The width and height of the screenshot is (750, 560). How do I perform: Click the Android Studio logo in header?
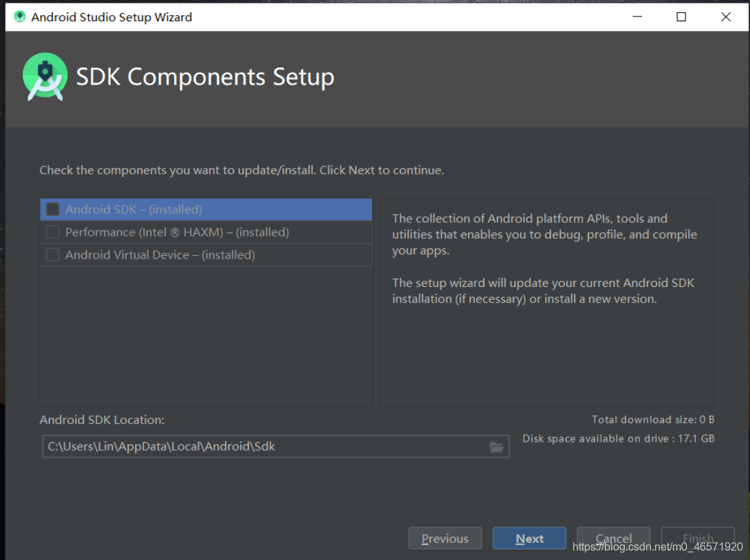(45, 76)
